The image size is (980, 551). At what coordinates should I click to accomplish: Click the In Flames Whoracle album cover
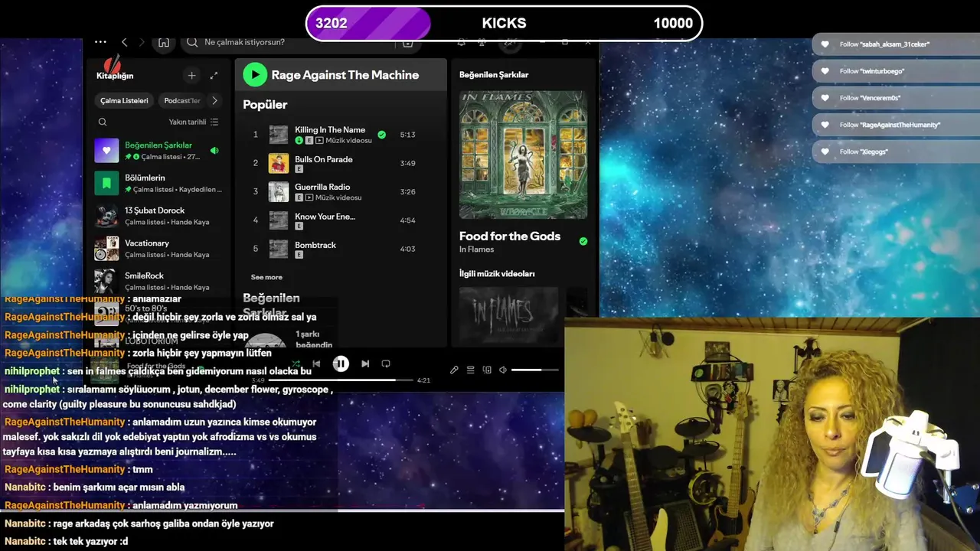tap(523, 155)
